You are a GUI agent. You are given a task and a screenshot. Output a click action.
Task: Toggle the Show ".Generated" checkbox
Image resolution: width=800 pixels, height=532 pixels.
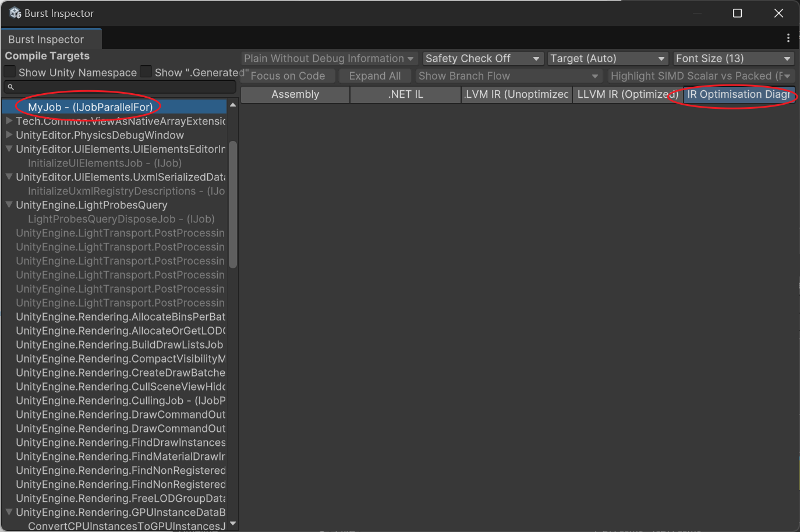146,72
